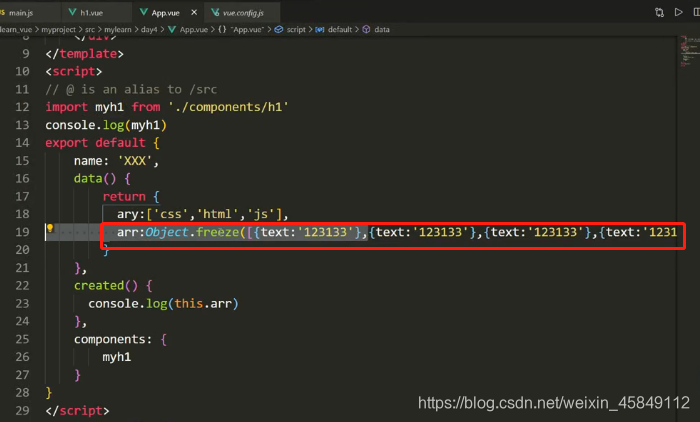Click the opening script tag on line 10
The width and height of the screenshot is (700, 422).
(x=74, y=71)
